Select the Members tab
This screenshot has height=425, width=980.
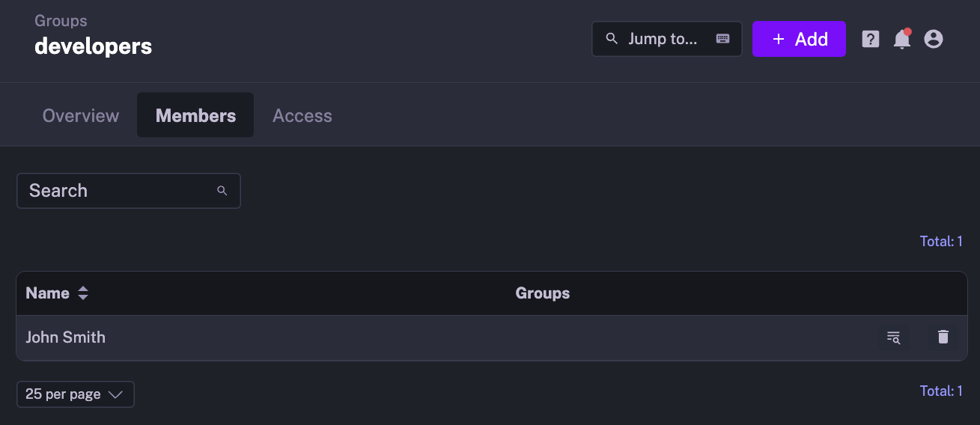point(195,116)
